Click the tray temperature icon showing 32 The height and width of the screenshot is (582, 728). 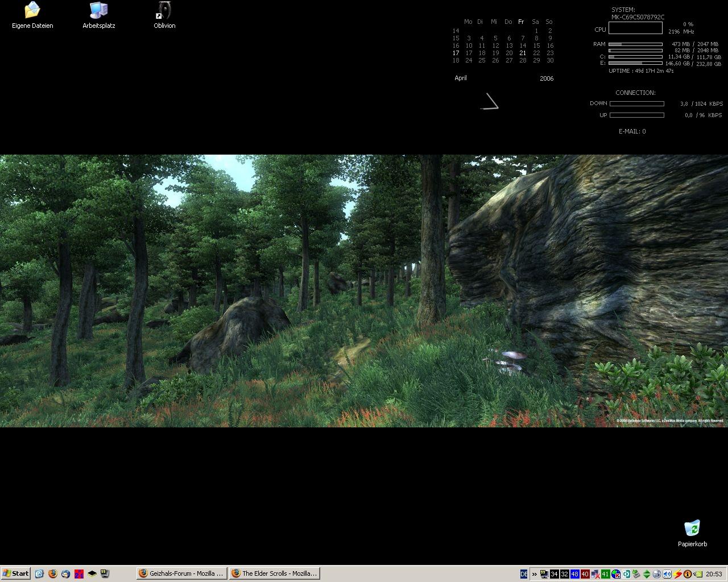point(565,574)
